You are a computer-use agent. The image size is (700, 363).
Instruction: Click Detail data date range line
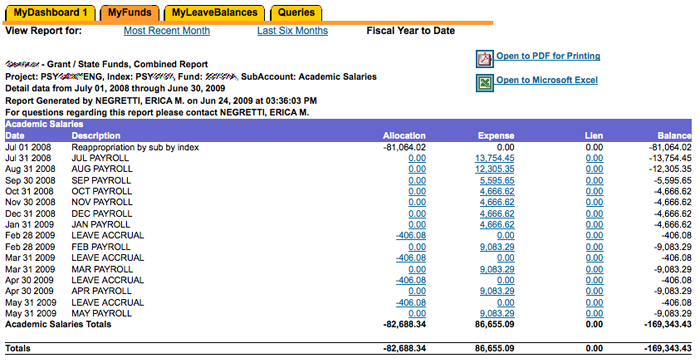[115, 88]
